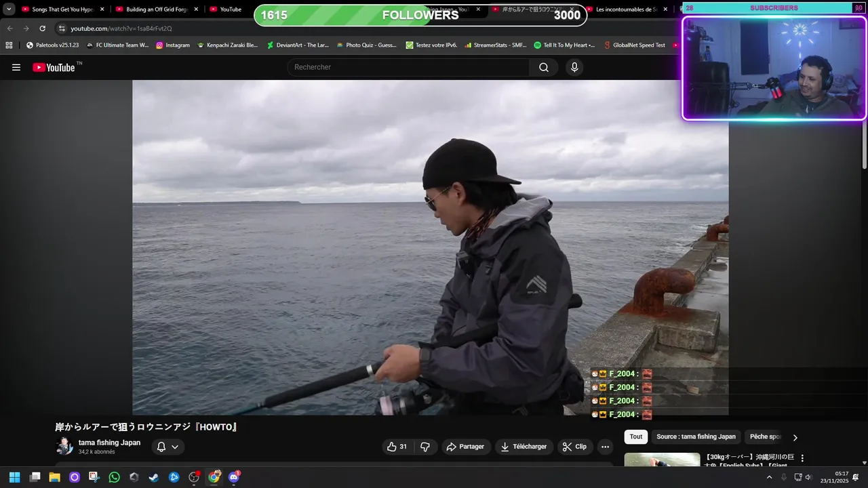Launch WhatsApp from the taskbar
Image resolution: width=868 pixels, height=488 pixels.
[x=114, y=477]
